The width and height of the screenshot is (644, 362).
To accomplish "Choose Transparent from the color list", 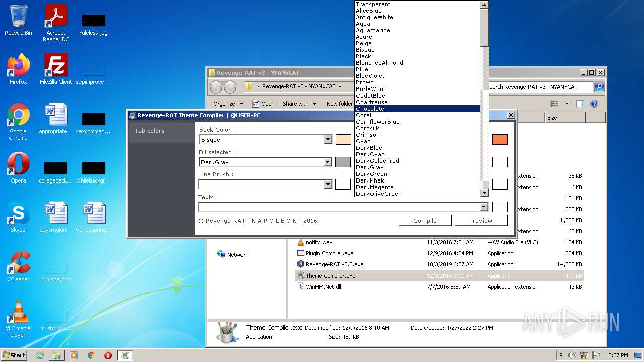I will pos(418,4).
